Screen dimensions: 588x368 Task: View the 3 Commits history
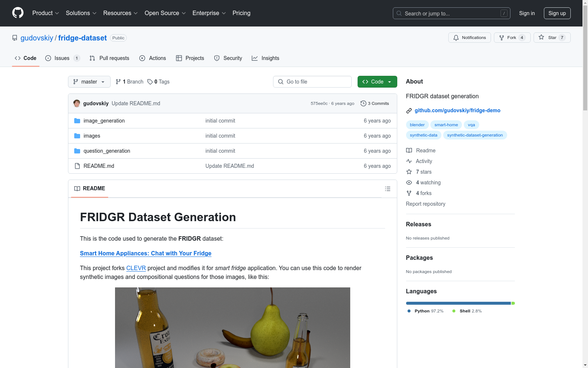tap(375, 103)
